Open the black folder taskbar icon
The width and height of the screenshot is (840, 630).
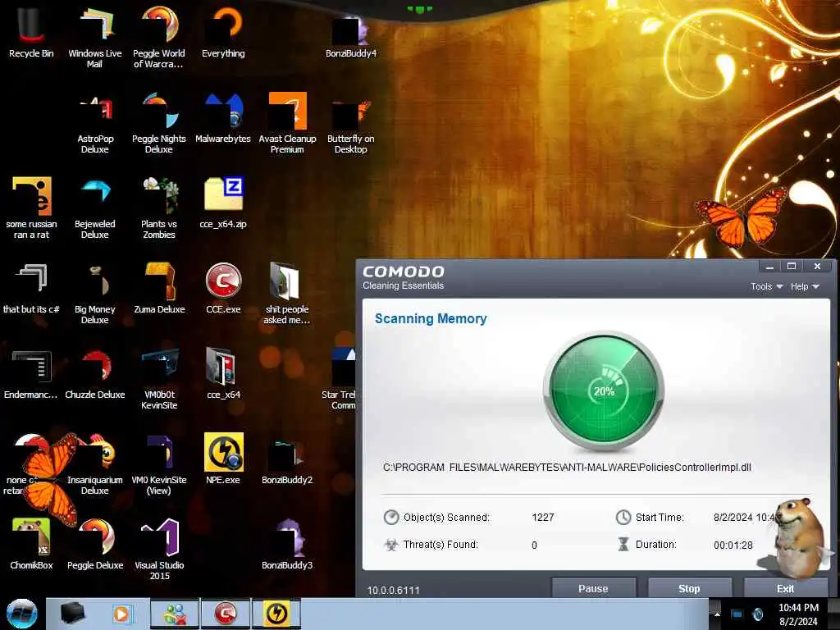point(73,614)
